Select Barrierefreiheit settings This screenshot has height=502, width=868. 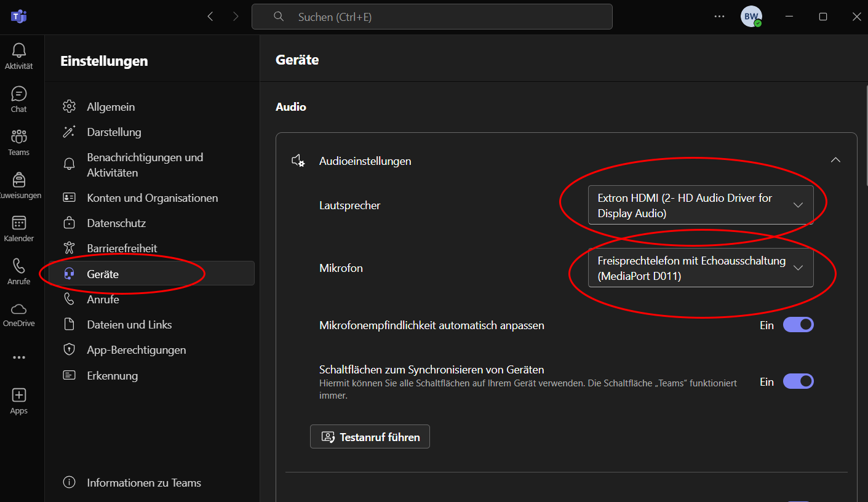pos(151,248)
